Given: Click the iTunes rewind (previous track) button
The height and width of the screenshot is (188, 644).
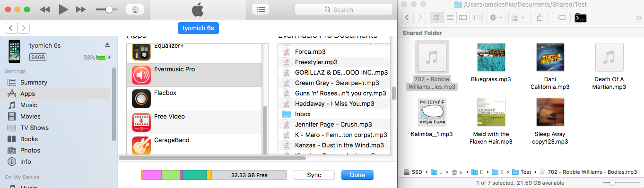Looking at the screenshot, I should tap(45, 9).
